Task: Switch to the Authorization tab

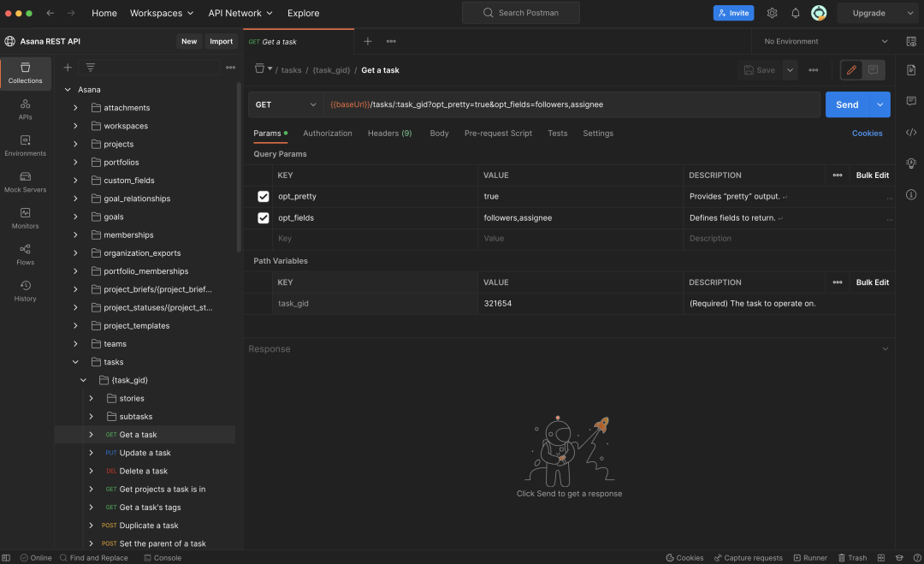Action: (328, 133)
